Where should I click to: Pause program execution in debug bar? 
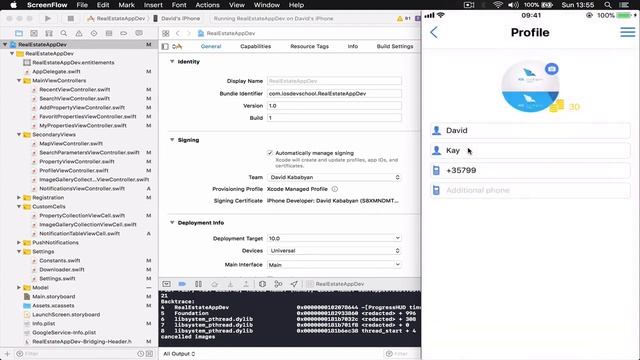pos(198,284)
